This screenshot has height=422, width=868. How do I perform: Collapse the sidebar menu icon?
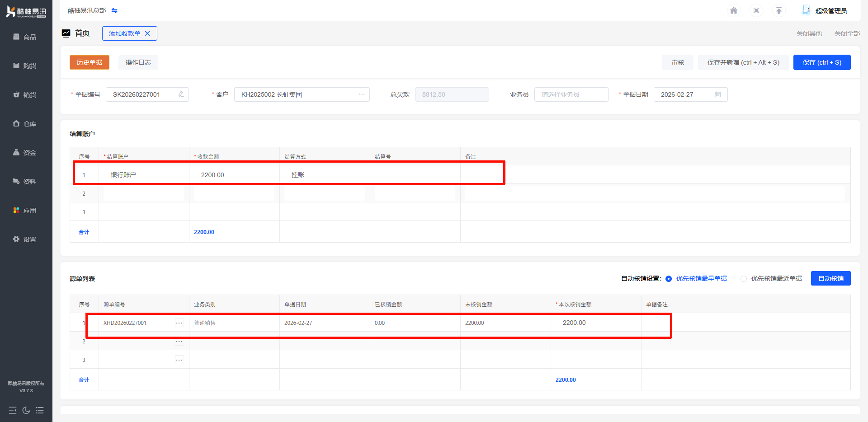click(x=13, y=410)
